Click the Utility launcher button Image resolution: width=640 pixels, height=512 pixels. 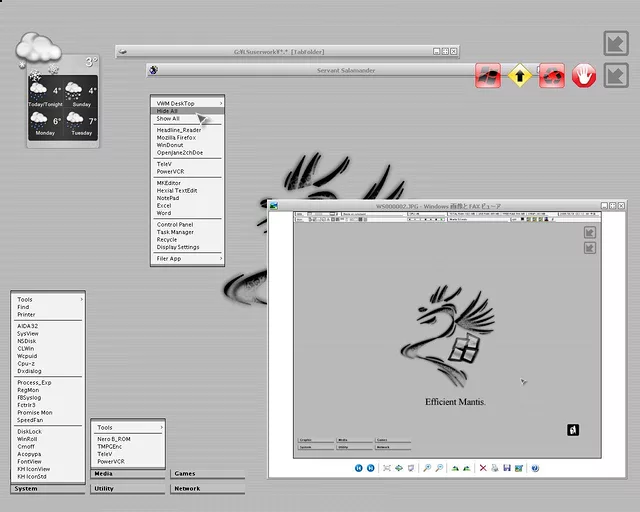coord(127,489)
